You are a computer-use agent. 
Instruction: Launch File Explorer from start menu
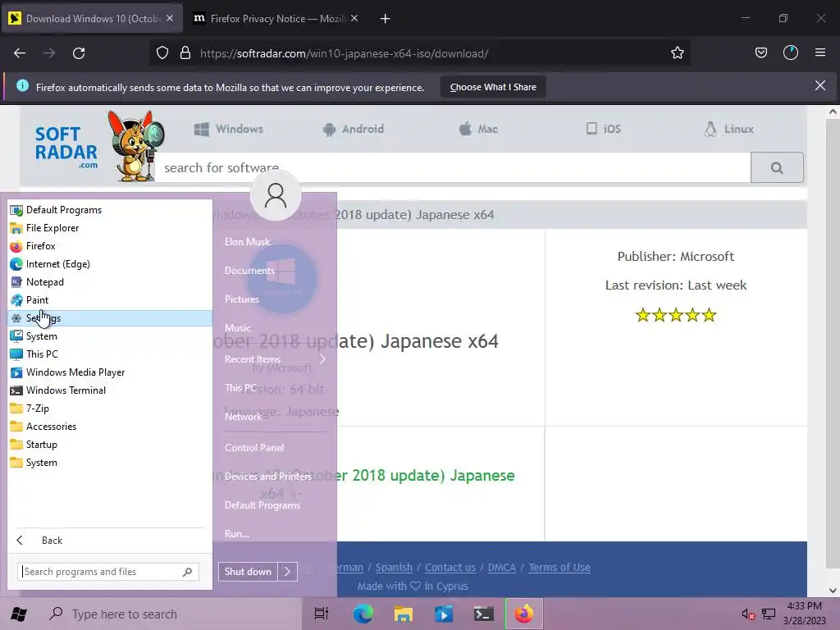coord(110,228)
